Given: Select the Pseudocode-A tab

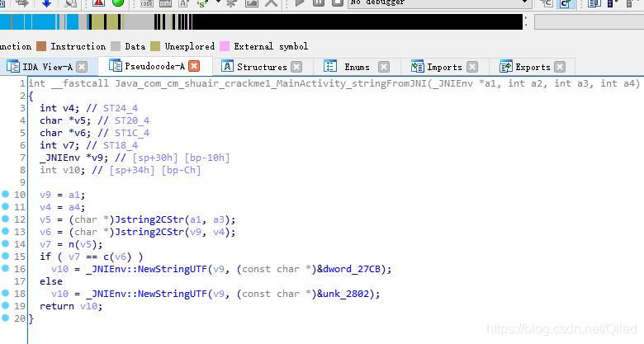Looking at the screenshot, I should tap(155, 66).
